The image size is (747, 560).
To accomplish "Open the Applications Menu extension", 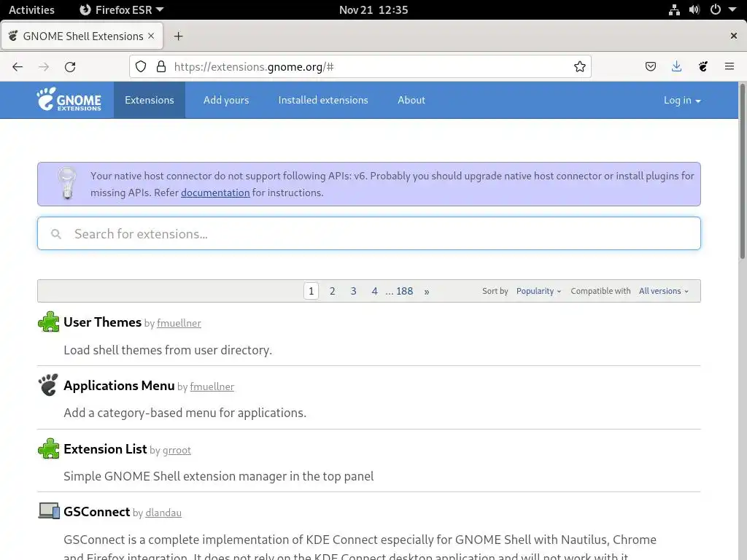I will [119, 385].
